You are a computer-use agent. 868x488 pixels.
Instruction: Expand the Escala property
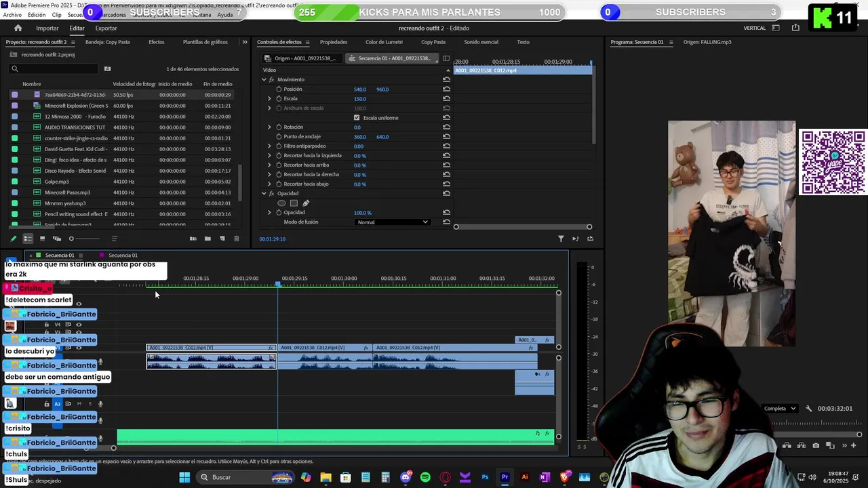[x=269, y=98]
